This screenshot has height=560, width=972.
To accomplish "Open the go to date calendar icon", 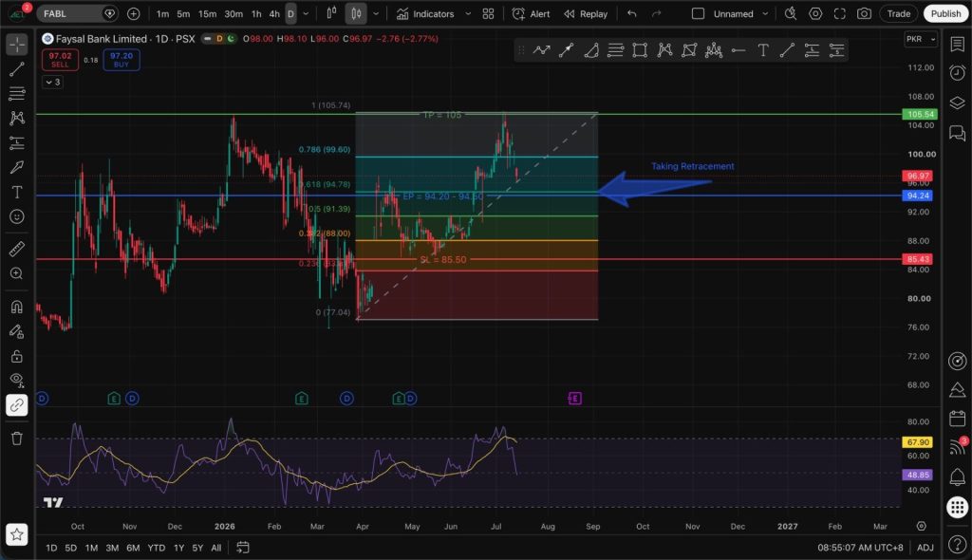I will pyautogui.click(x=243, y=548).
